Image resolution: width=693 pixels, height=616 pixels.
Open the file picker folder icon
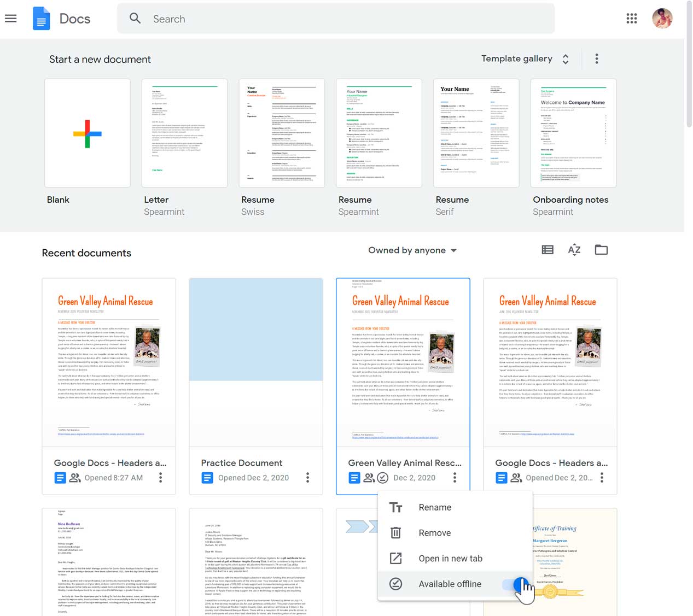coord(601,250)
